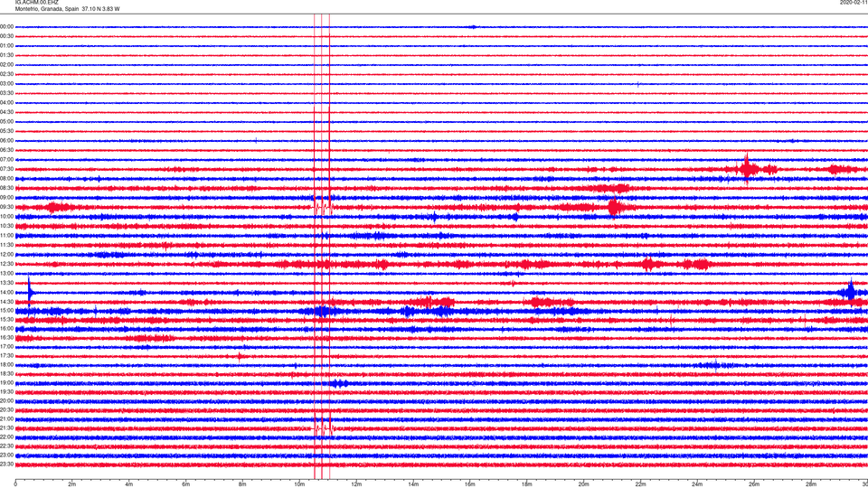Image resolution: width=868 pixels, height=488 pixels.
Task: Choose the 05:00 row label
Action: tap(7, 122)
